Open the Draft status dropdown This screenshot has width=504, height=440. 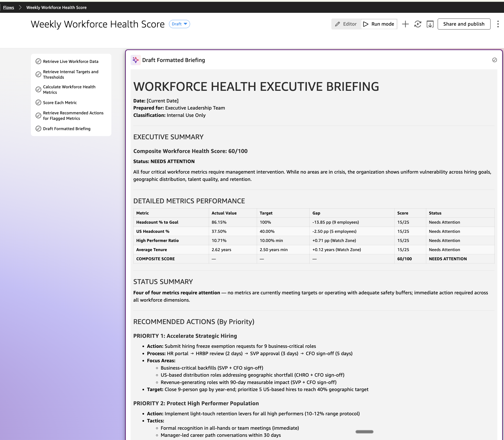(x=179, y=24)
